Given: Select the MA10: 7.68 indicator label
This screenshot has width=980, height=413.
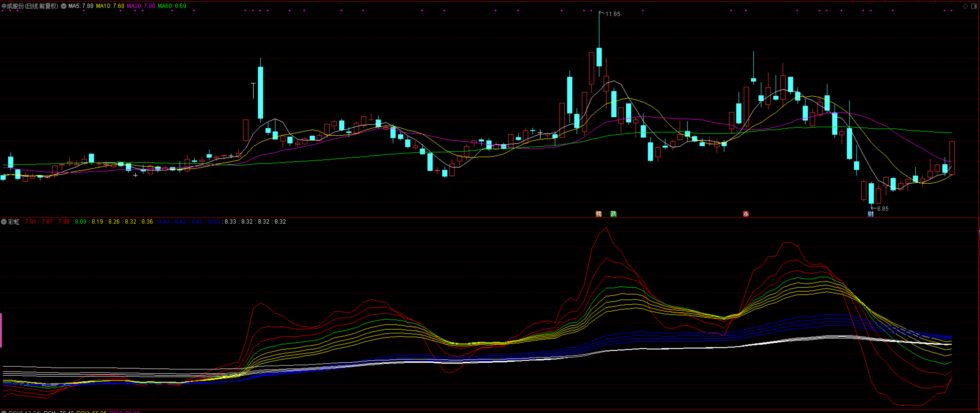Looking at the screenshot, I should [110, 6].
